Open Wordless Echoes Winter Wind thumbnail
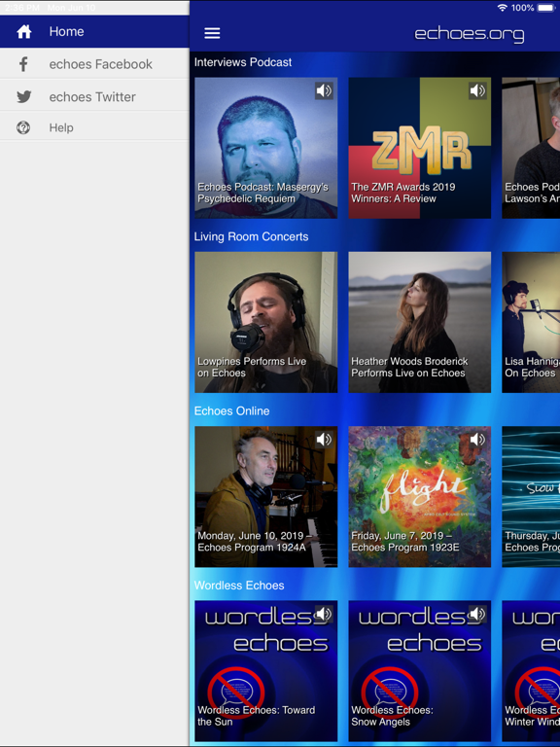 [531, 671]
